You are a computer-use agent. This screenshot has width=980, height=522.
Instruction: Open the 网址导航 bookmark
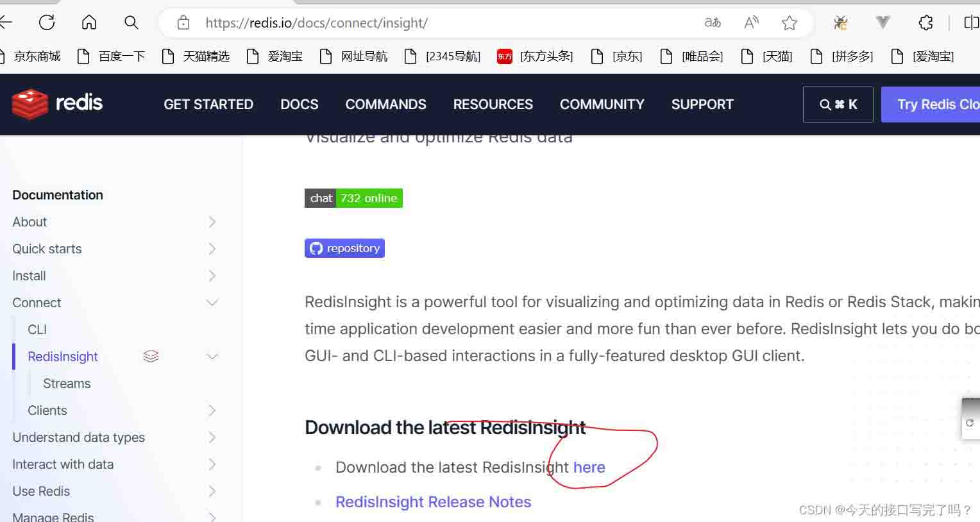[353, 56]
